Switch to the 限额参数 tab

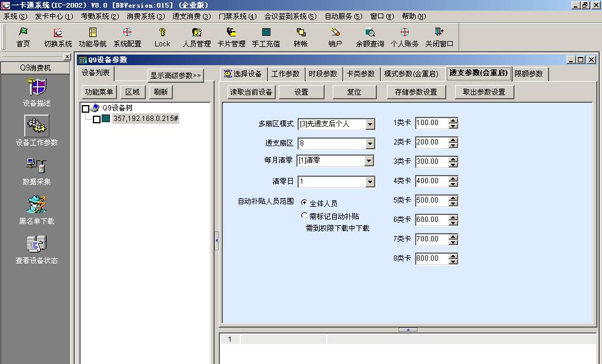coord(529,74)
